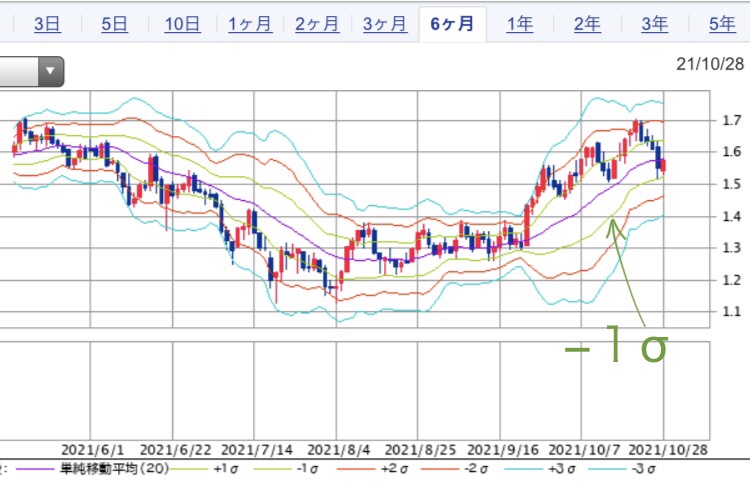
Task: Click the 1.1 price axis label
Action: point(731,311)
